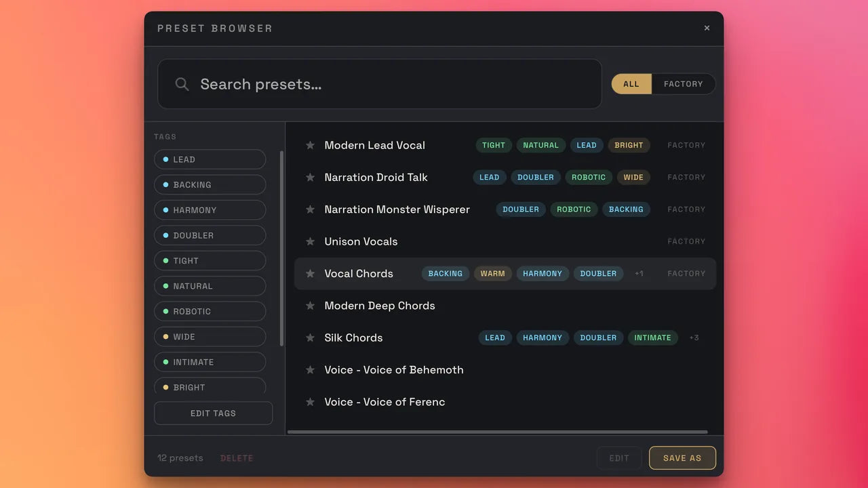Click the preset list horizontal scrollbar
Image resolution: width=868 pixels, height=488 pixels.
click(x=498, y=432)
